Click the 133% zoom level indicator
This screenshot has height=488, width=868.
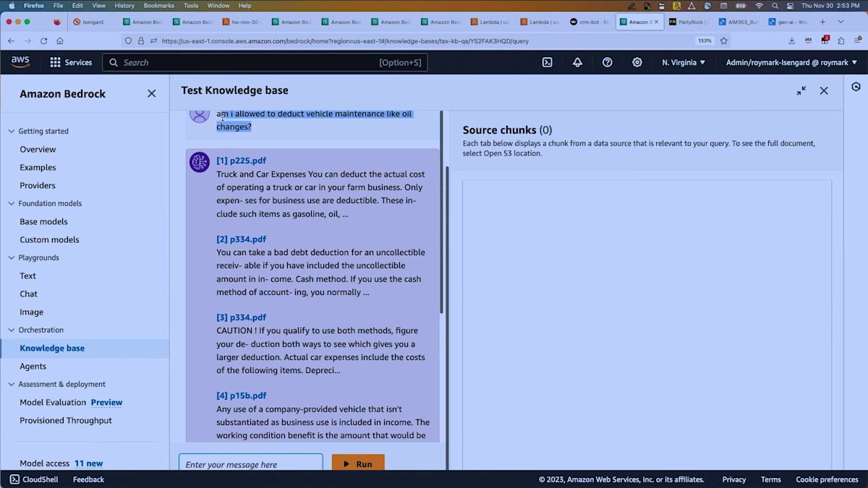coord(705,41)
